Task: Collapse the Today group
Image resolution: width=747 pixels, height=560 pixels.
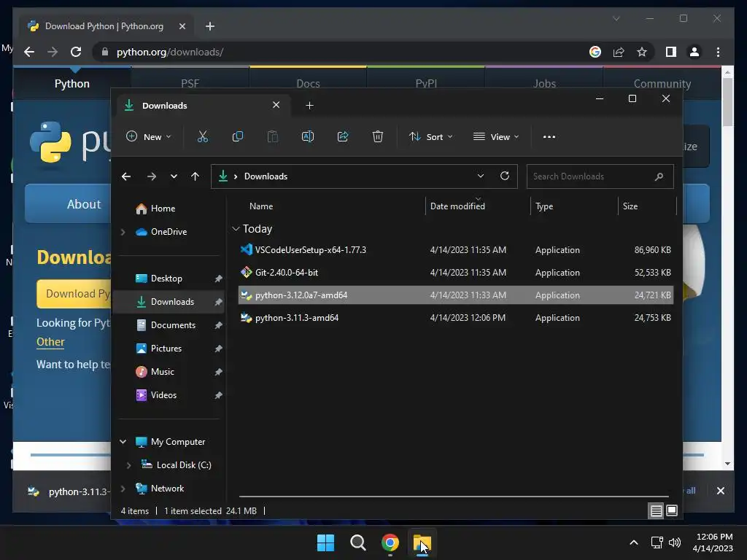Action: point(236,229)
